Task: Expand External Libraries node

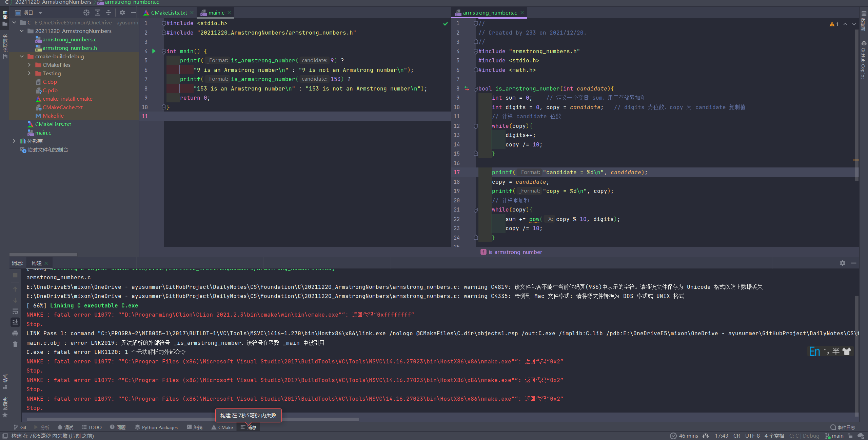Action: (14, 141)
